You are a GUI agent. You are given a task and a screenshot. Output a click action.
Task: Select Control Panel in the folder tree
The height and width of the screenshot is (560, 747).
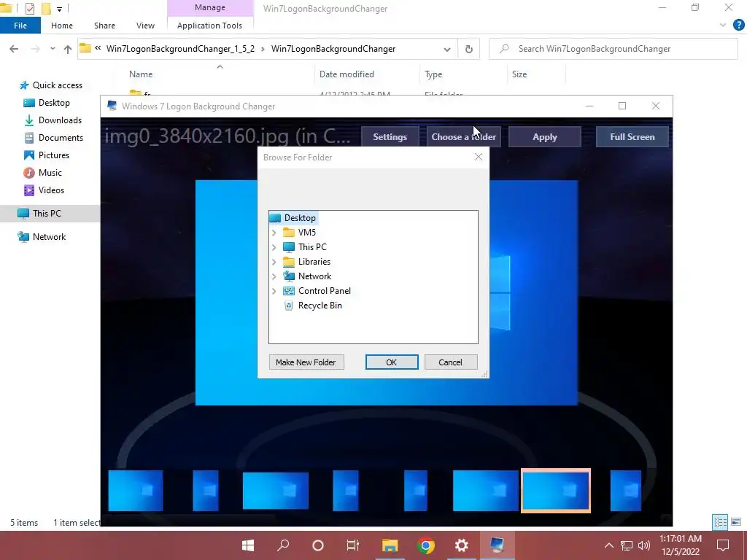pyautogui.click(x=324, y=290)
